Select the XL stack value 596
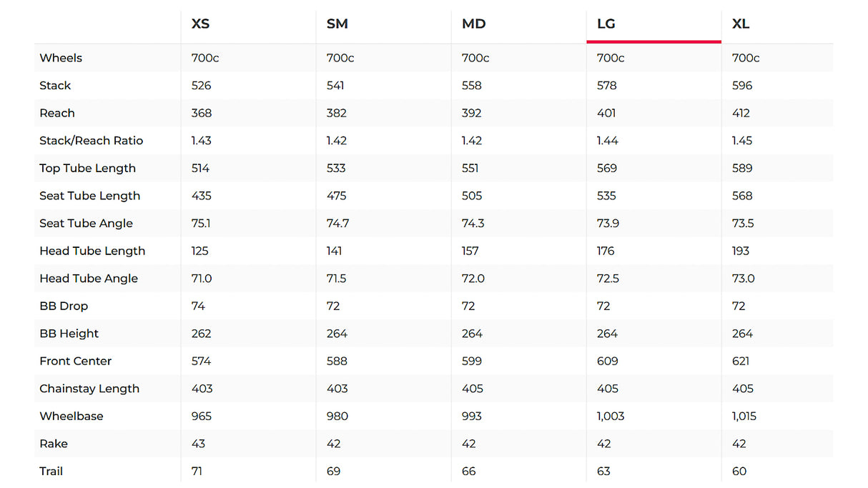This screenshot has width=868, height=488. tap(742, 86)
